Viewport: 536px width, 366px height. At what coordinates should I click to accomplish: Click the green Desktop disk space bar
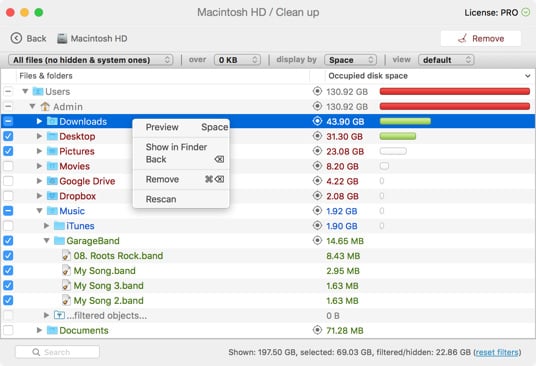click(x=398, y=136)
